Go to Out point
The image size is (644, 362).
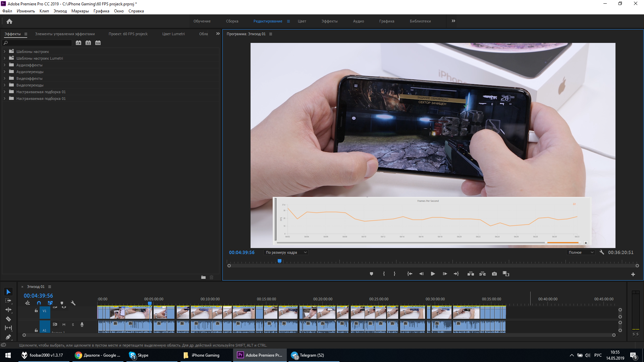(456, 274)
